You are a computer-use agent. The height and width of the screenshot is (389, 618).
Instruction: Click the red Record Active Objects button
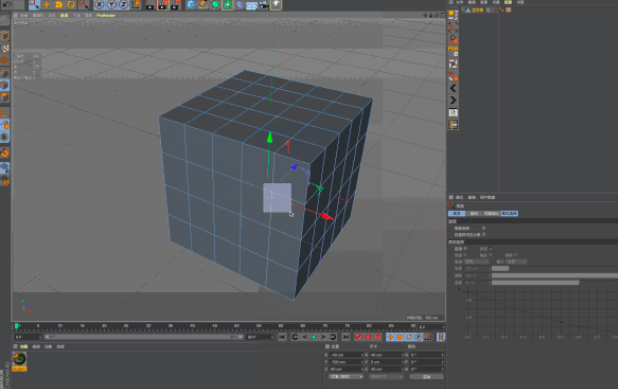[x=358, y=337]
